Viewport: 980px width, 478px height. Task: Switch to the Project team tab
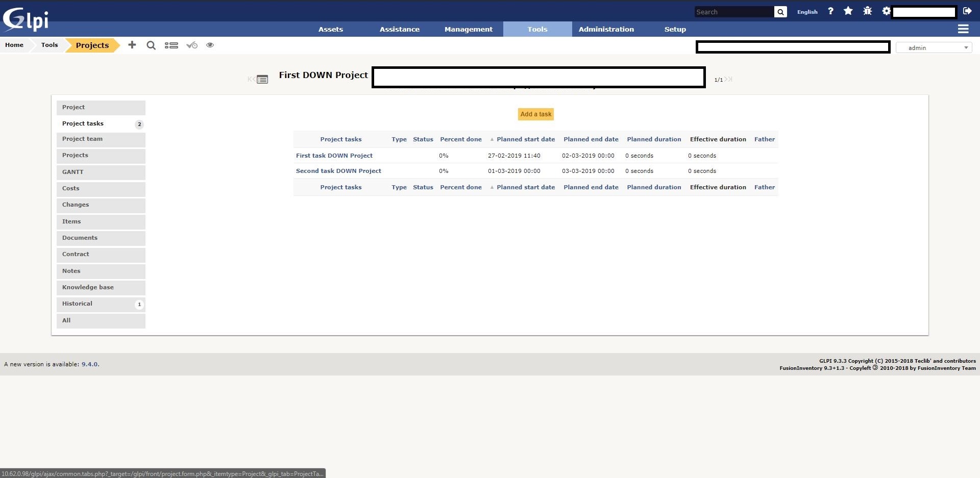(x=101, y=139)
